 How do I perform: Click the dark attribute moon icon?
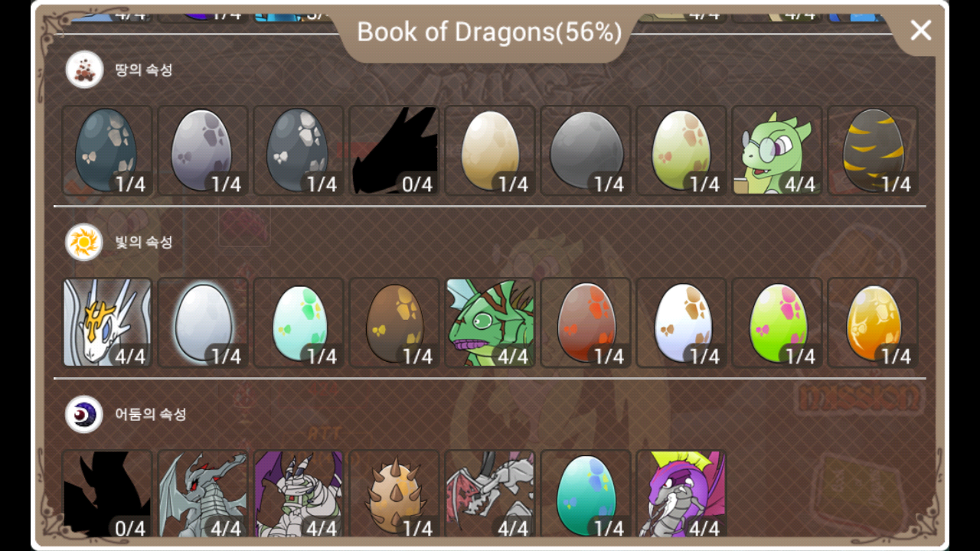(x=85, y=415)
